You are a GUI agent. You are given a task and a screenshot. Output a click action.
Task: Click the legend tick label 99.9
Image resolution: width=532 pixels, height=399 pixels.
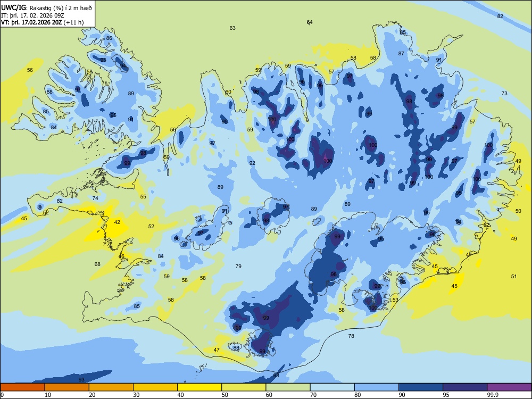click(x=493, y=395)
